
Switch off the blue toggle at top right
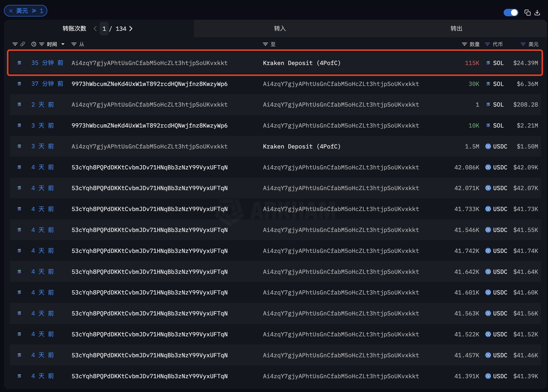point(511,13)
